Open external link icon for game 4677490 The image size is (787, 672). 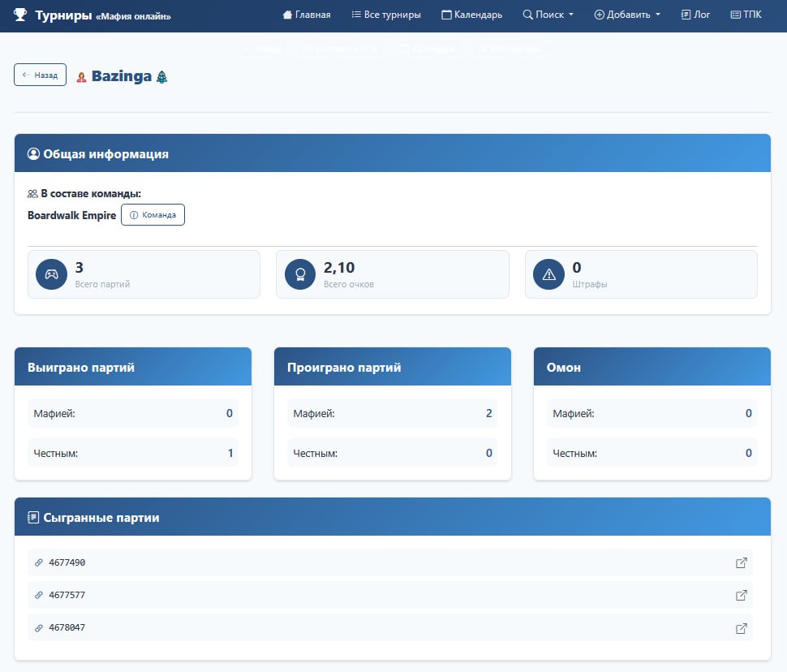coord(741,562)
